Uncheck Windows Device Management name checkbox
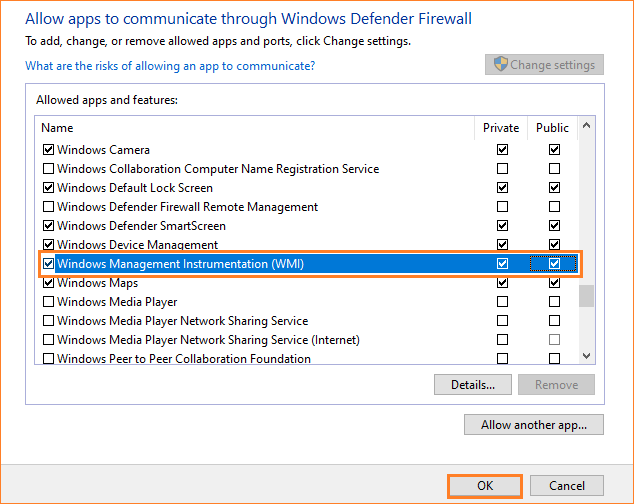634x504 pixels. point(49,245)
